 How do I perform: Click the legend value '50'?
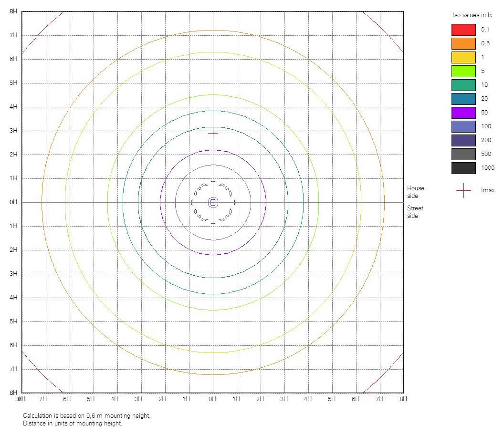coord(484,113)
